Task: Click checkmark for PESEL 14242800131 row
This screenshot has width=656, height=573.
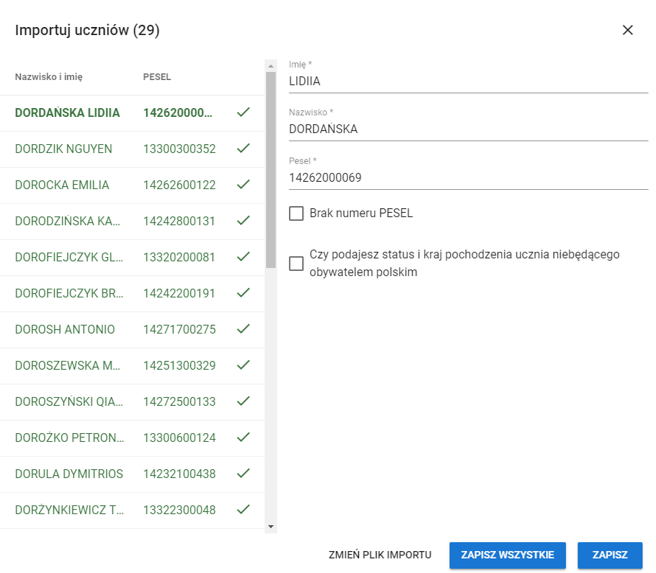Action: (x=243, y=221)
